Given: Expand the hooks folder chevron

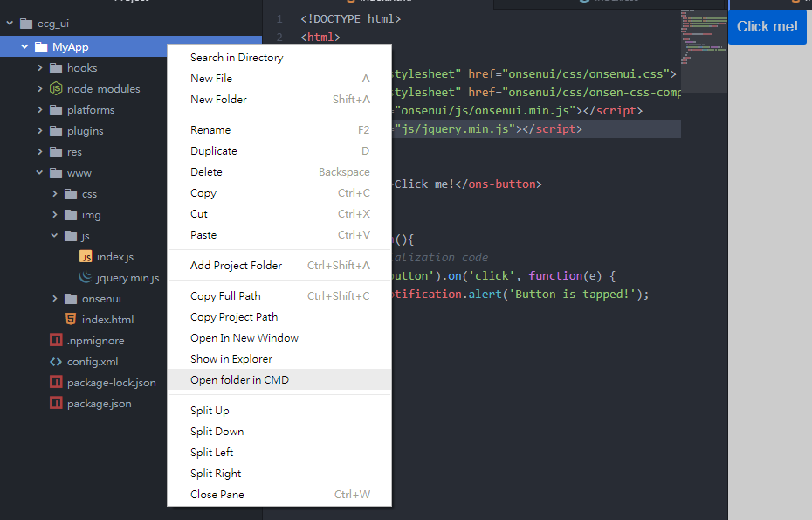Looking at the screenshot, I should pyautogui.click(x=40, y=67).
